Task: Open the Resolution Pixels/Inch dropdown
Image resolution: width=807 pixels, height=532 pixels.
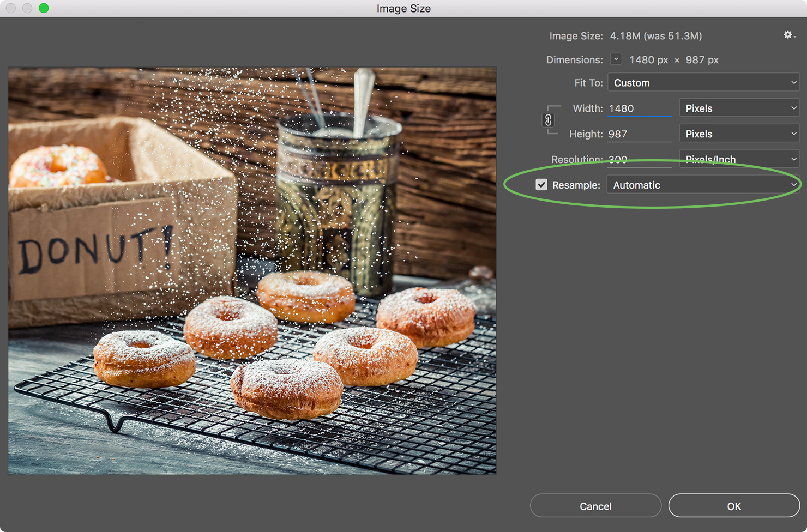Action: 739,159
